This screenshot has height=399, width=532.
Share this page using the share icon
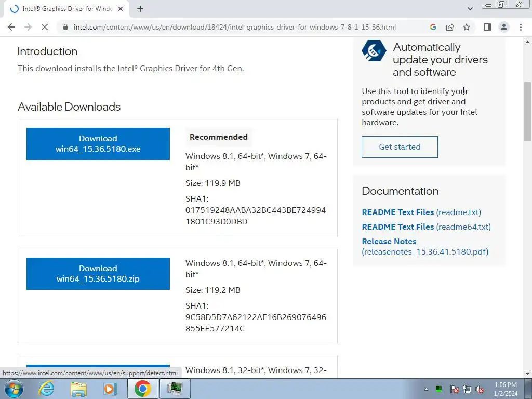tap(450, 27)
